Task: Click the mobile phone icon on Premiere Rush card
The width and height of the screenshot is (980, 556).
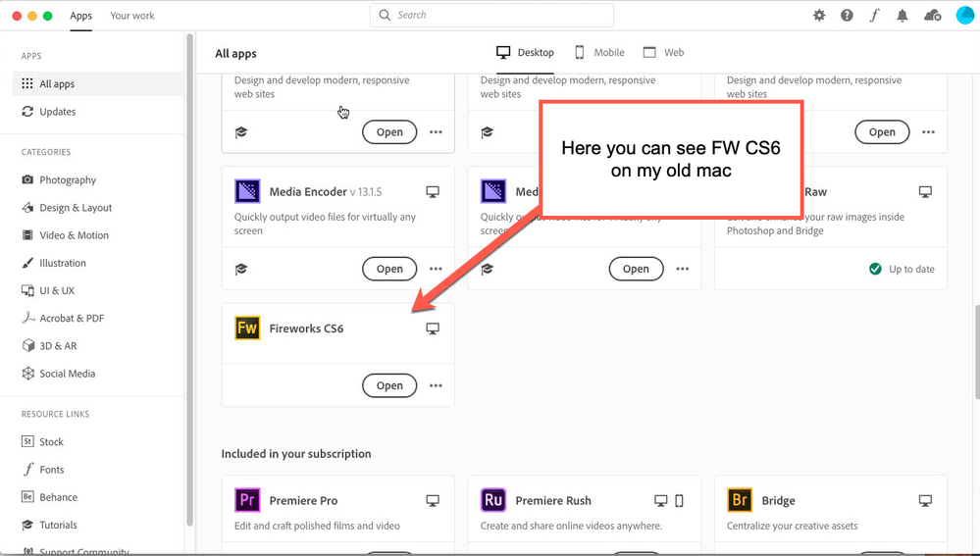Action: (x=680, y=500)
